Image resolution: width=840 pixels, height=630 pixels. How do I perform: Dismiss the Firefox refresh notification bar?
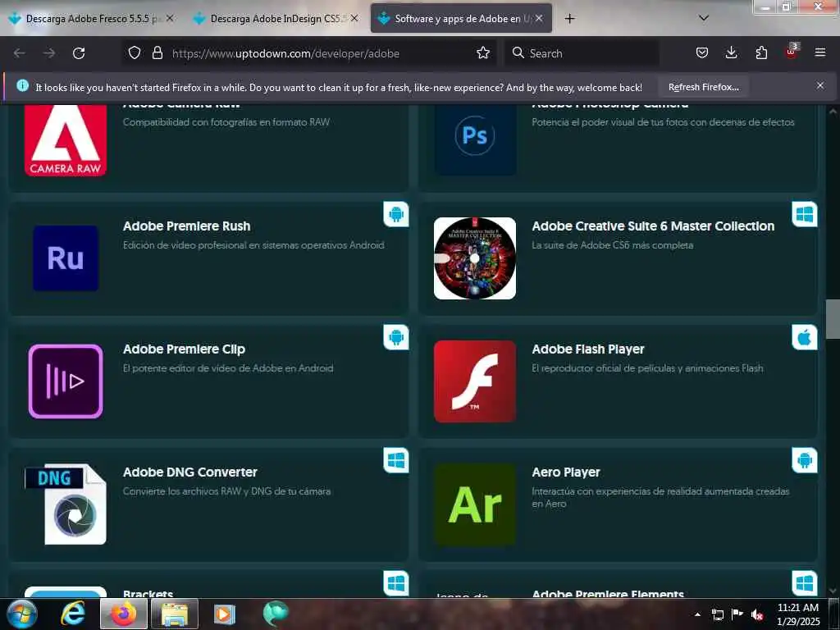(820, 85)
